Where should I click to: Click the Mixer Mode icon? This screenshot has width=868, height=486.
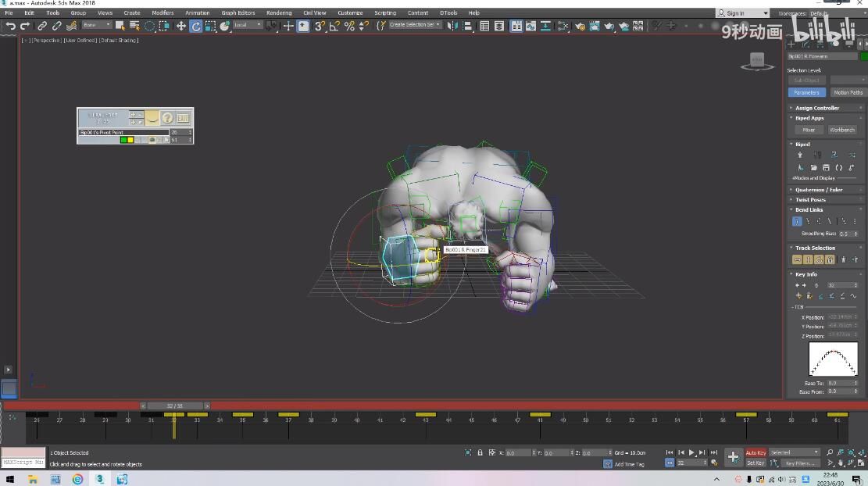[852, 155]
